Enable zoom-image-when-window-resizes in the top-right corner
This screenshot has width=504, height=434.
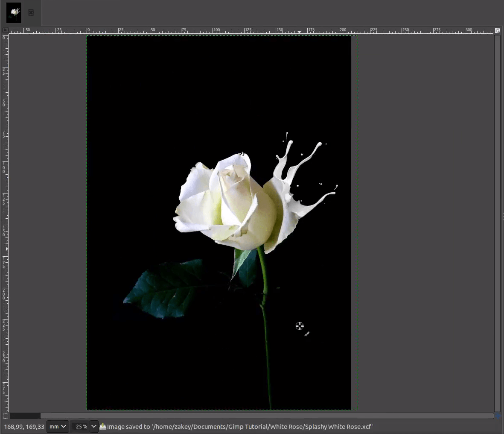coord(498,30)
